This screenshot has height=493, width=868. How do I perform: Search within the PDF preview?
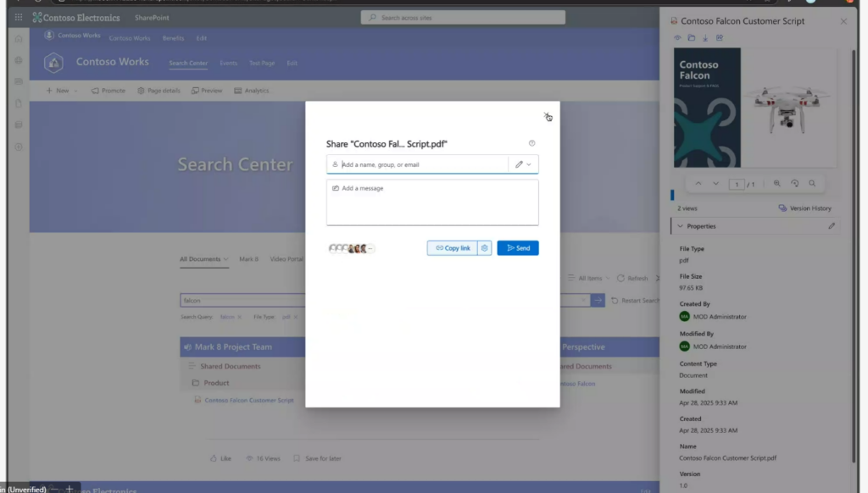click(812, 184)
